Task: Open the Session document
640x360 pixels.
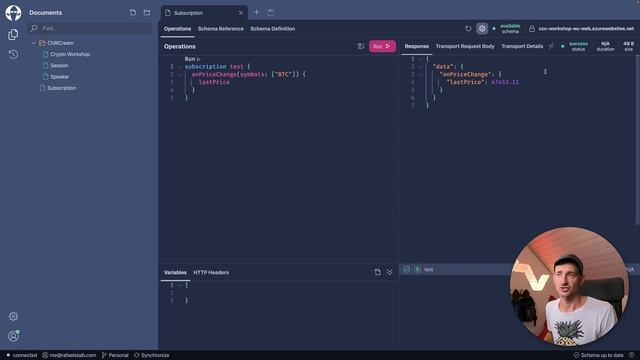Action: tap(59, 65)
